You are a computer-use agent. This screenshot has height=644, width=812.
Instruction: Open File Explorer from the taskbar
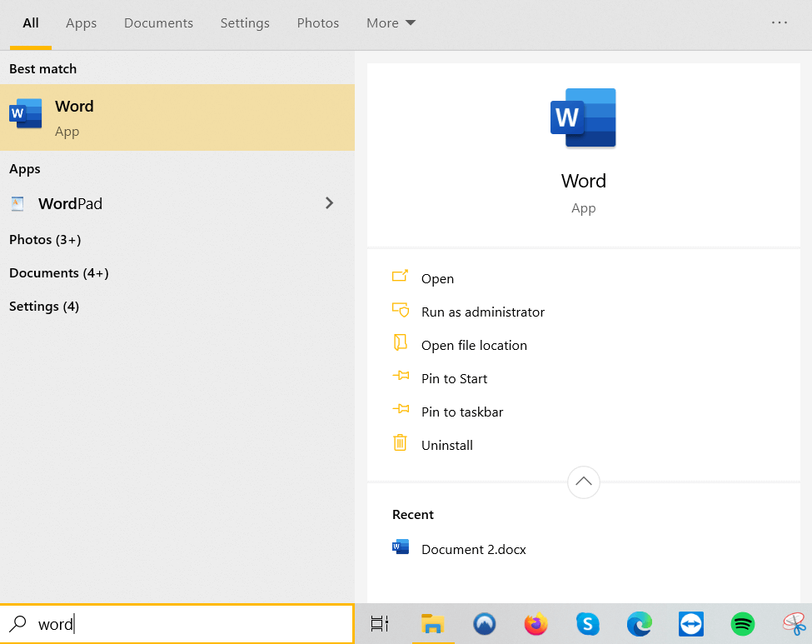click(431, 623)
